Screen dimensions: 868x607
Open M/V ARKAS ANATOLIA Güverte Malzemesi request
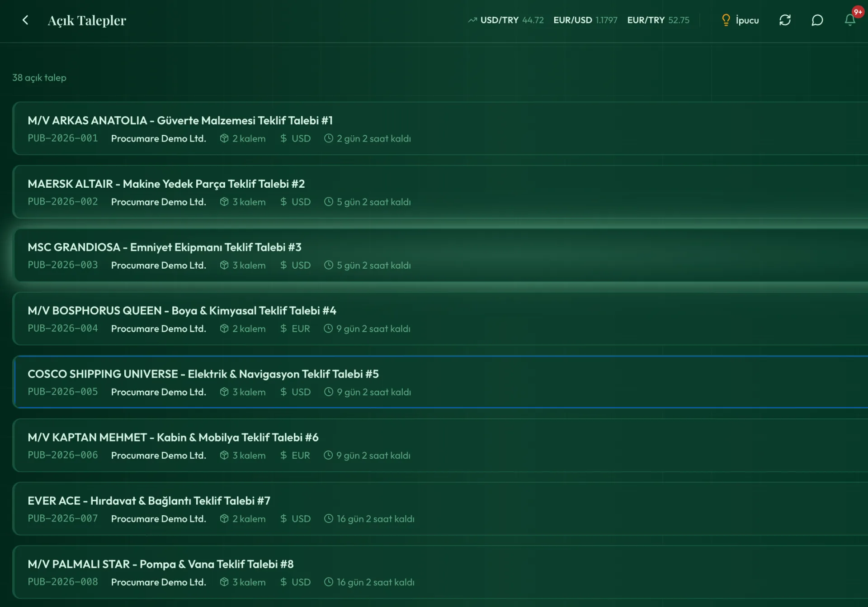coord(440,128)
